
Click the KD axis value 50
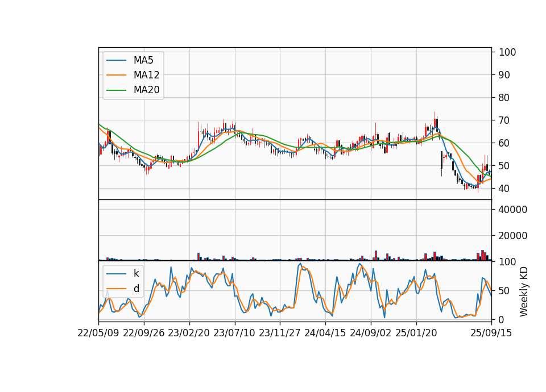click(x=504, y=291)
